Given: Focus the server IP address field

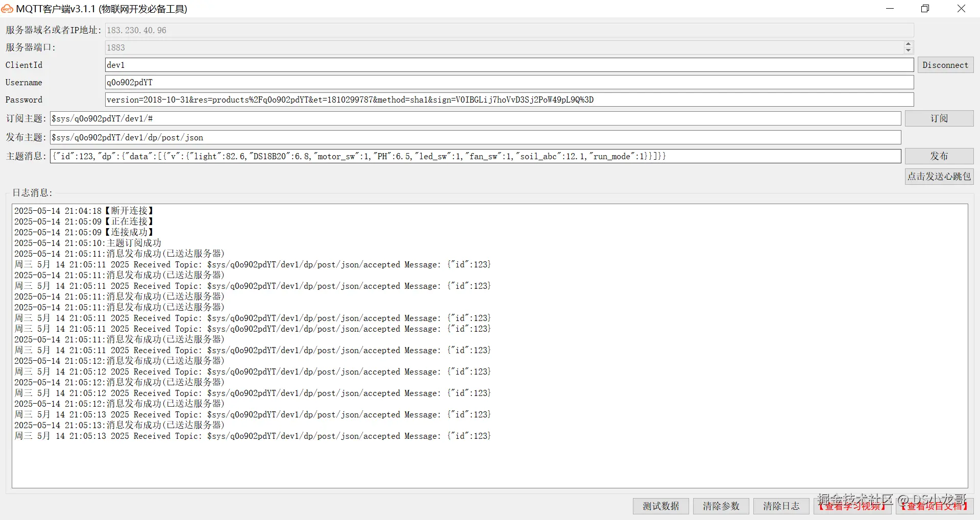Looking at the screenshot, I should 509,30.
